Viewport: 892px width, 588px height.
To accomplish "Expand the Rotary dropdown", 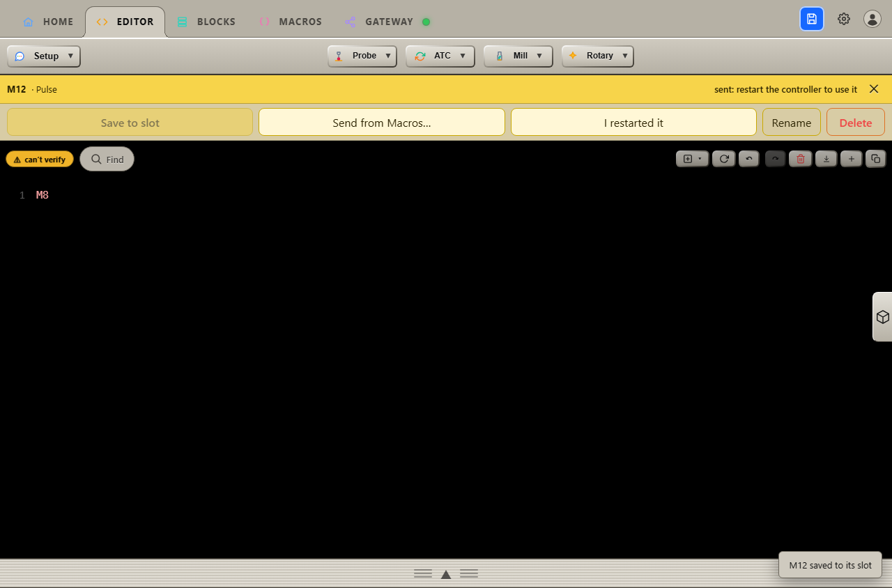I will (598, 56).
